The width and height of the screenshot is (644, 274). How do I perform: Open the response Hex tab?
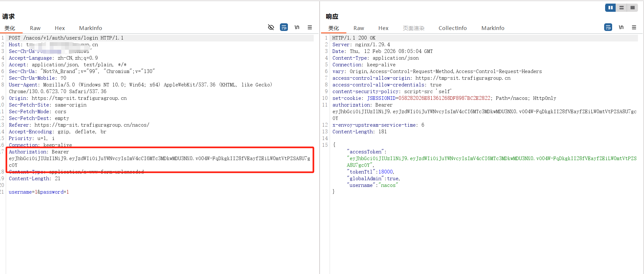[x=383, y=28]
